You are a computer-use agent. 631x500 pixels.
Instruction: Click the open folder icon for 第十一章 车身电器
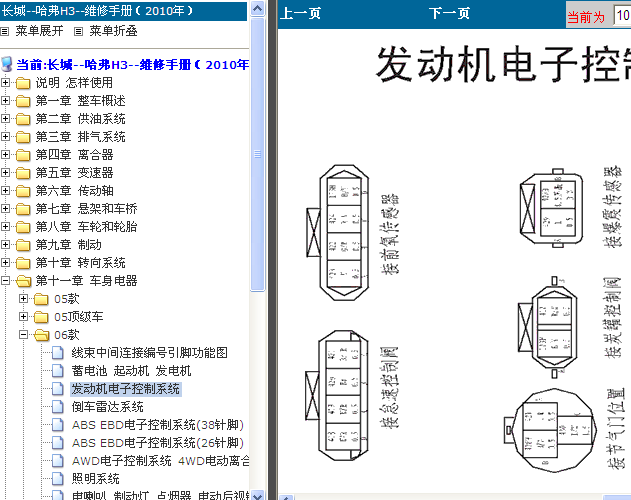[x=23, y=281]
